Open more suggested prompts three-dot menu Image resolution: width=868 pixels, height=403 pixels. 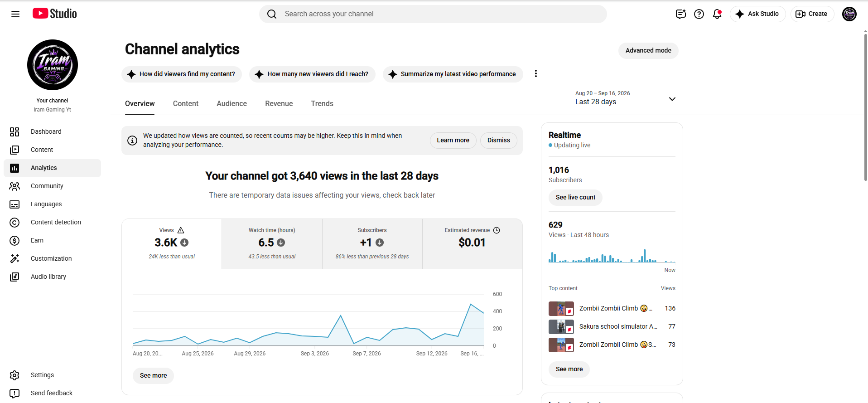point(536,73)
